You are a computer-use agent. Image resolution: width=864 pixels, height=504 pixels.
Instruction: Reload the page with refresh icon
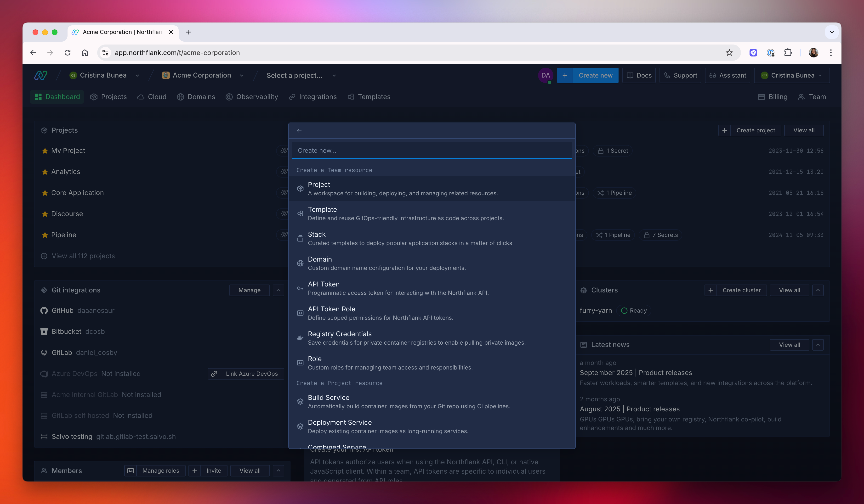68,52
